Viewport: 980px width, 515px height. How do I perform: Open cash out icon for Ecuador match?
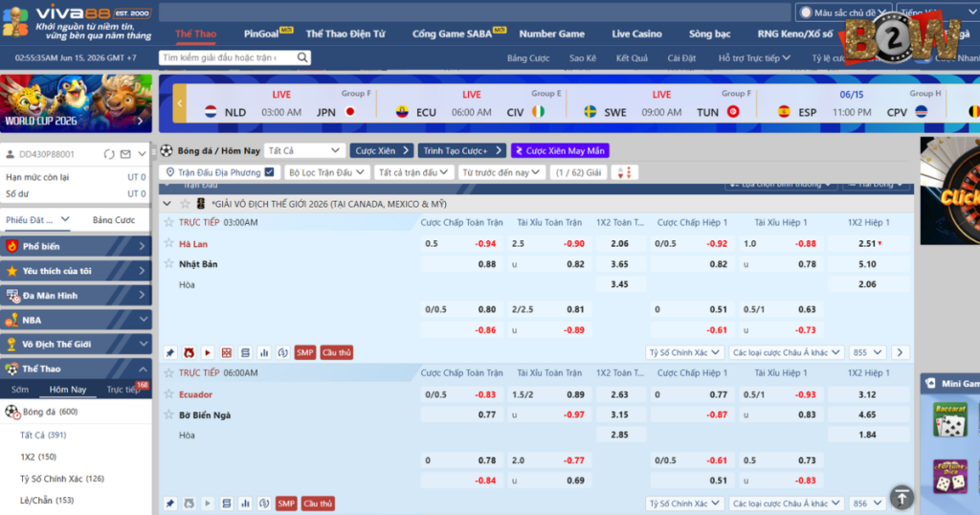click(264, 504)
